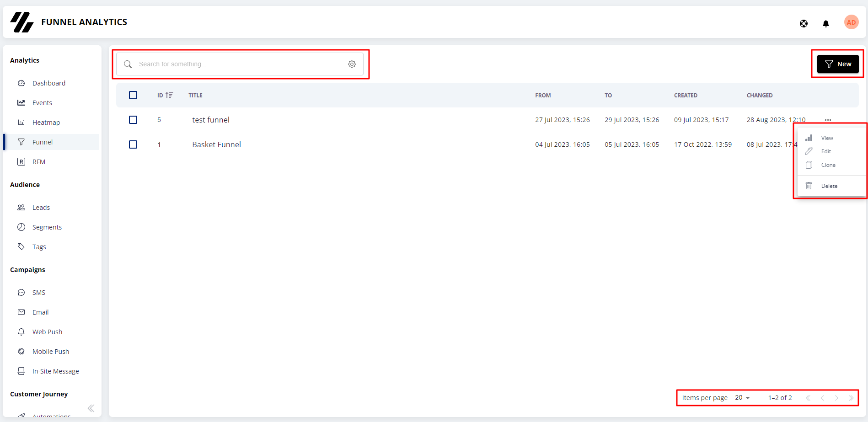This screenshot has height=422, width=868.
Task: Go to last page double arrow
Action: click(x=851, y=398)
